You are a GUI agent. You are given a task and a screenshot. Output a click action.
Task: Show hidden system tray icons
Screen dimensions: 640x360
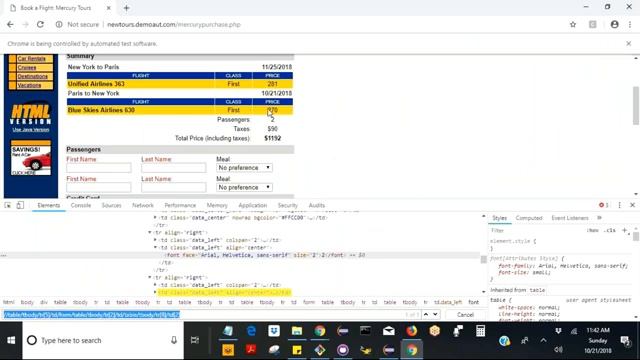[543, 340]
